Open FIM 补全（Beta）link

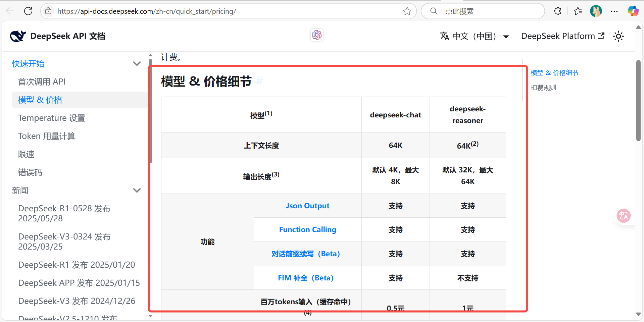coord(306,278)
